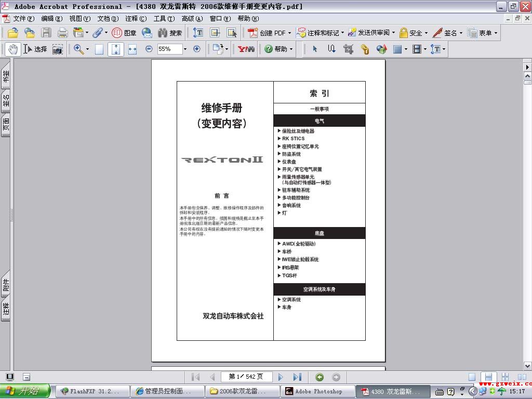Select the Zoom In magnifier tool
532x399 pixels.
click(79, 49)
